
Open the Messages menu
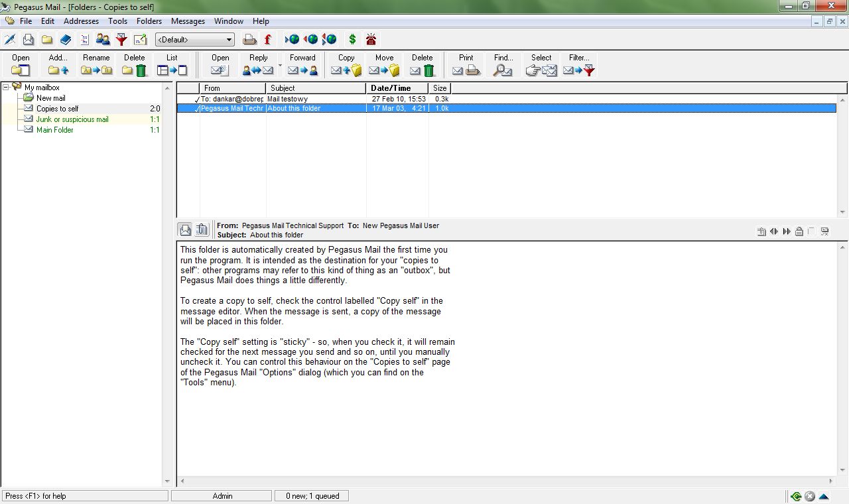(188, 21)
